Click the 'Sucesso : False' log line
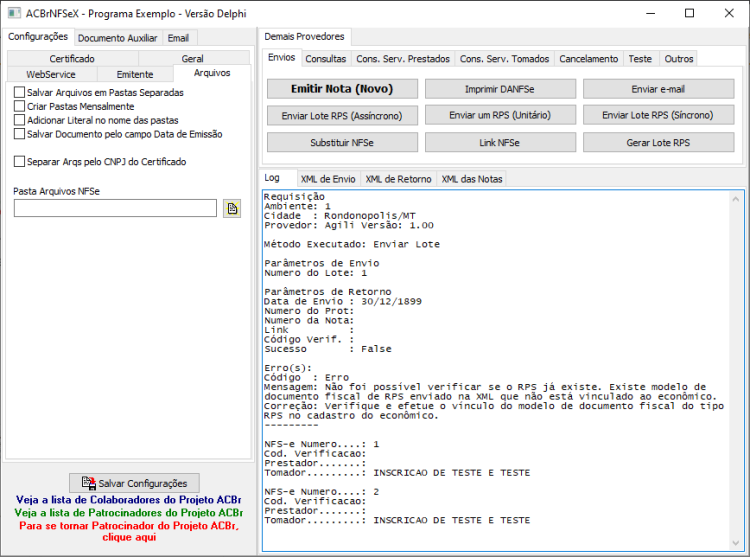Viewport: 750px width, 557px height. 328,349
